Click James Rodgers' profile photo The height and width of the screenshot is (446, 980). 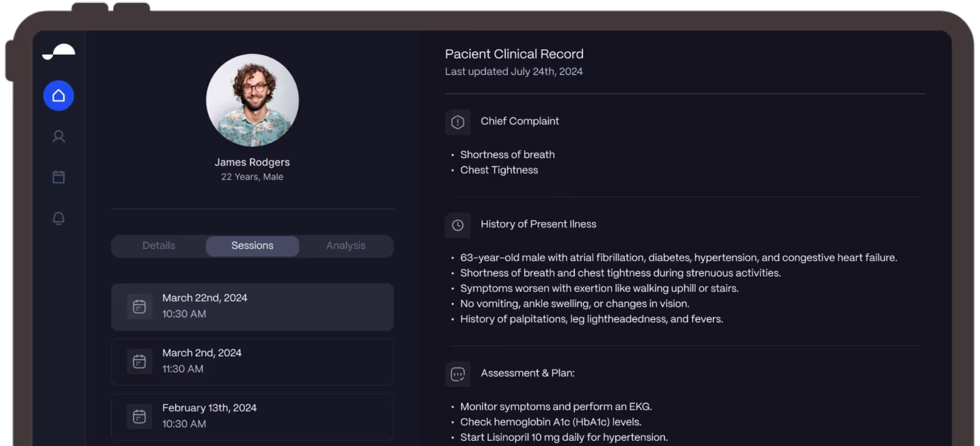tap(252, 101)
